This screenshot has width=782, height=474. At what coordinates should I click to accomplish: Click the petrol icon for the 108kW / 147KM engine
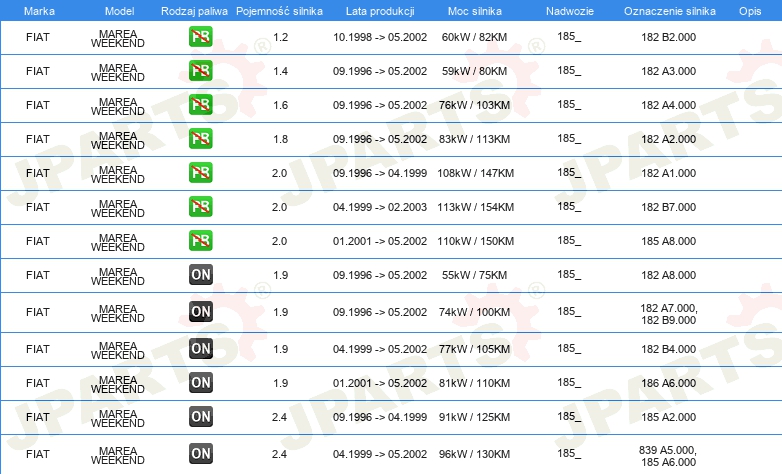click(200, 173)
